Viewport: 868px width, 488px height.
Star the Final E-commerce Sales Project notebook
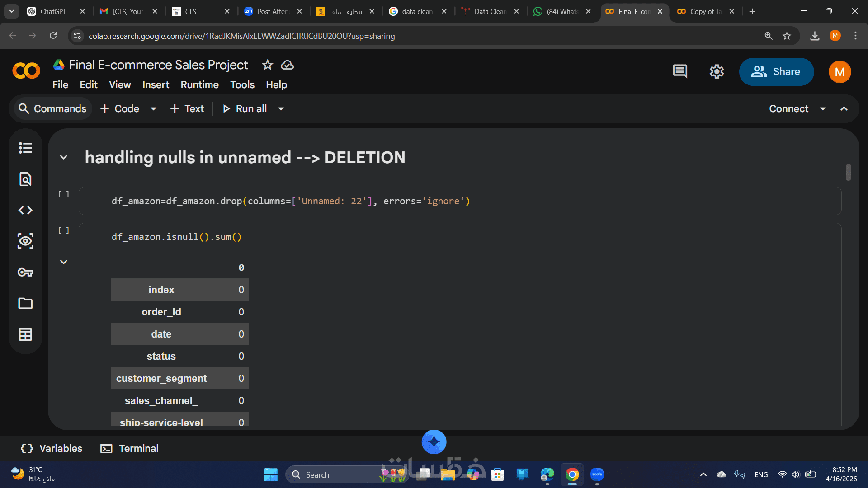click(x=268, y=65)
